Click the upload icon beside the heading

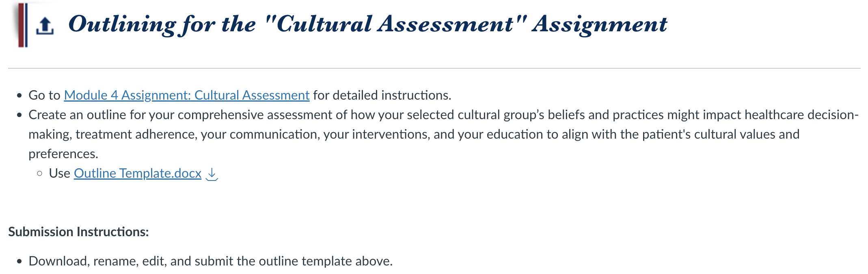click(45, 26)
